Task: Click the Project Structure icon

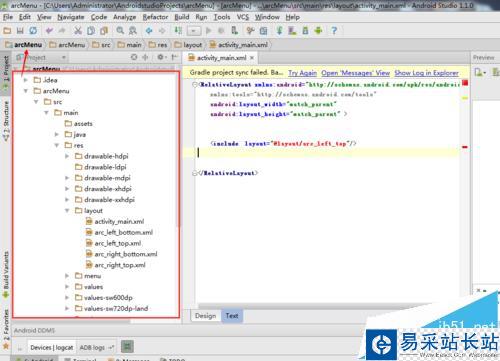Action: pos(263,31)
